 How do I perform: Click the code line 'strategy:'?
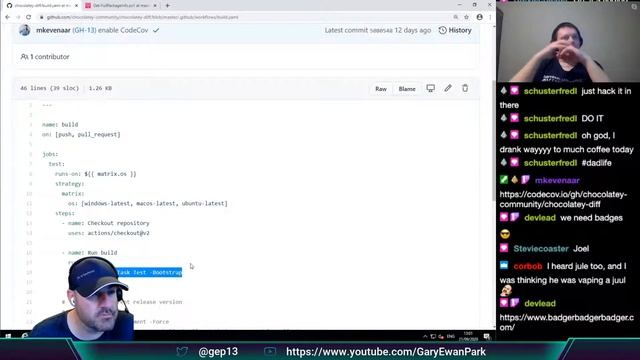pyautogui.click(x=69, y=184)
